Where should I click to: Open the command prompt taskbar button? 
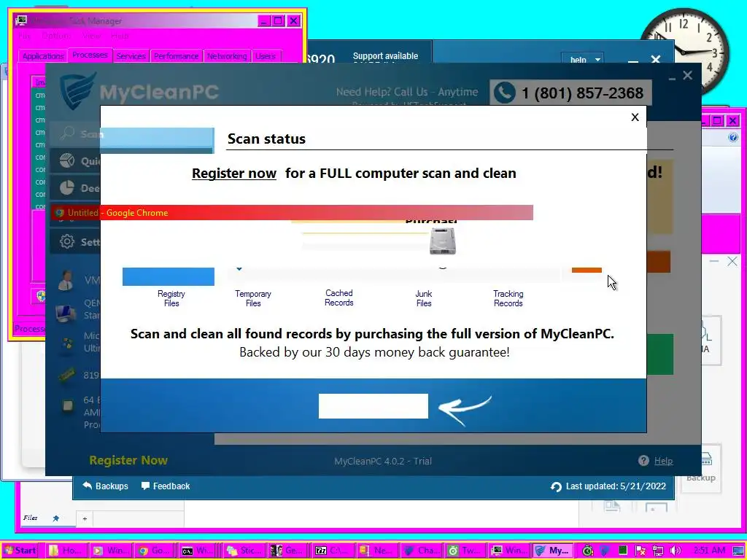(198, 551)
